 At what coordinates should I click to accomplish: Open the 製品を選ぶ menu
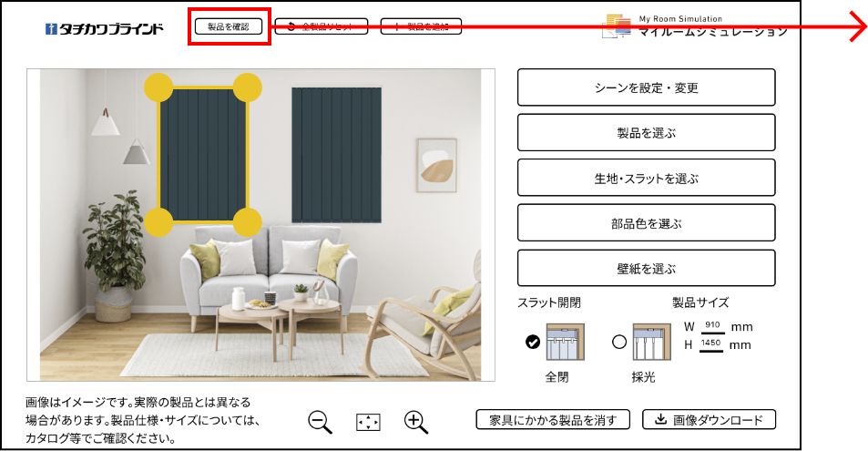pyautogui.click(x=646, y=133)
